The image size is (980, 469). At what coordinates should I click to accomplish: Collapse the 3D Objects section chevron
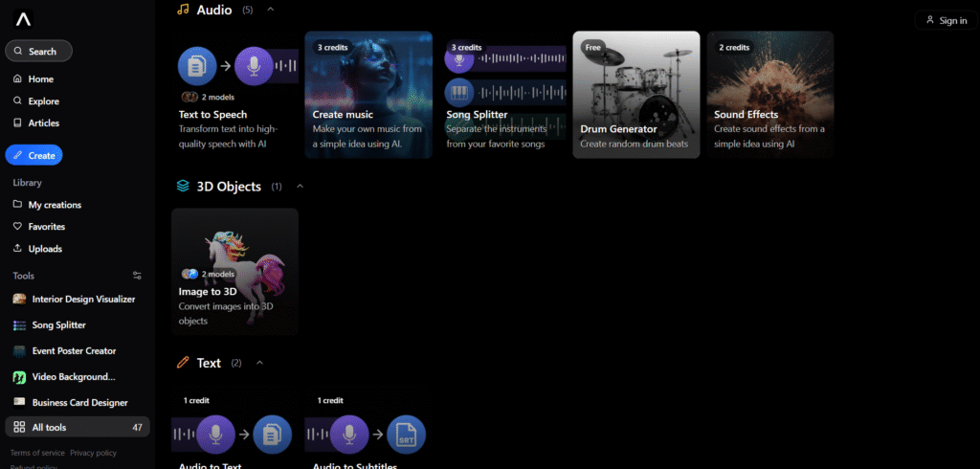[x=300, y=187]
